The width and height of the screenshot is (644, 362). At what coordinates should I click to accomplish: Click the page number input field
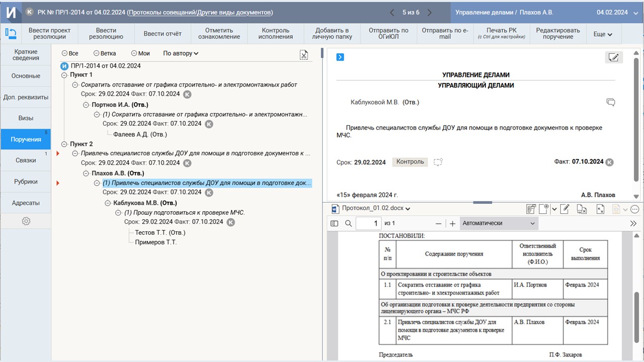(368, 223)
